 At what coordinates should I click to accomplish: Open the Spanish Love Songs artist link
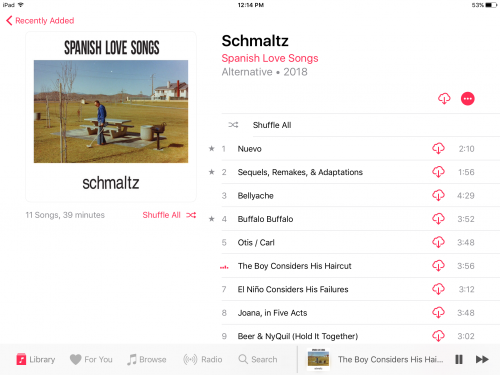270,58
